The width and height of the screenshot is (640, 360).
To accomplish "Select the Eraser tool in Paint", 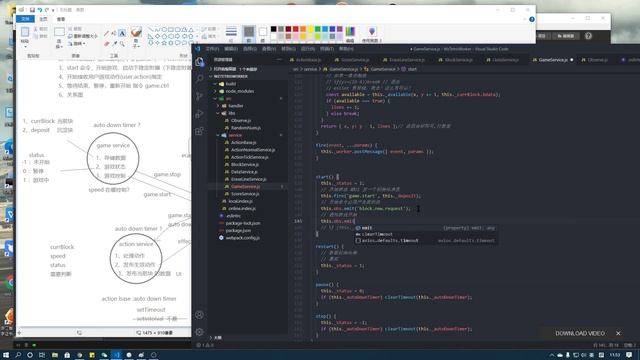I will [107, 43].
